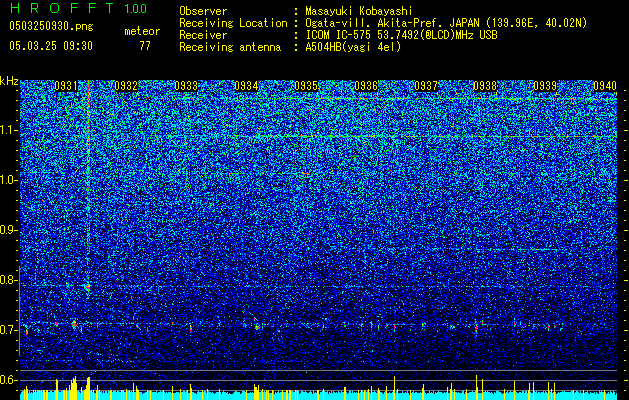Click the Receiver field label

[x=203, y=35]
